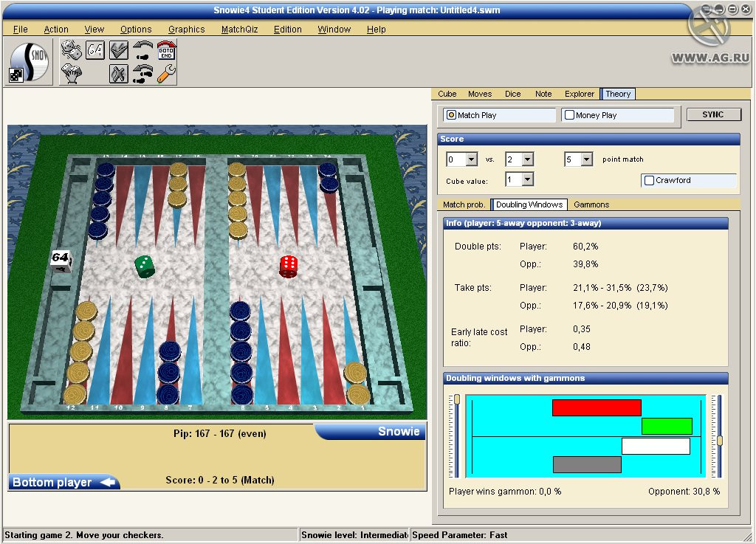The width and height of the screenshot is (756, 544).
Task: Open settings with the wrench icon
Action: pyautogui.click(x=166, y=74)
